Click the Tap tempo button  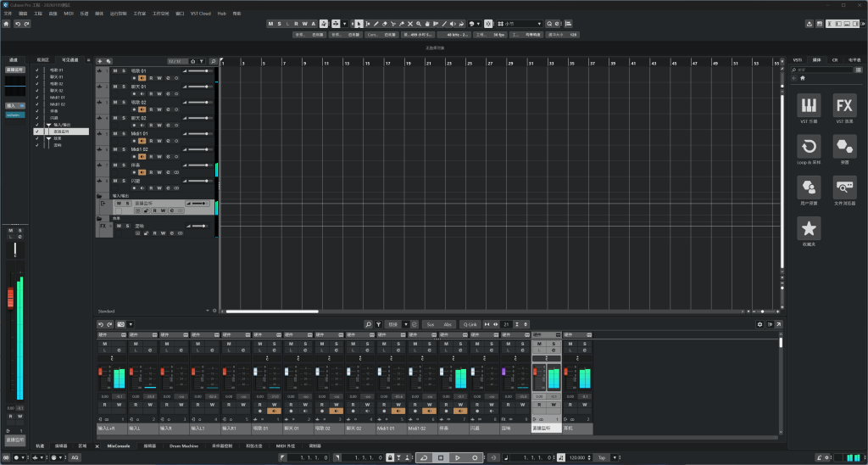pos(602,458)
